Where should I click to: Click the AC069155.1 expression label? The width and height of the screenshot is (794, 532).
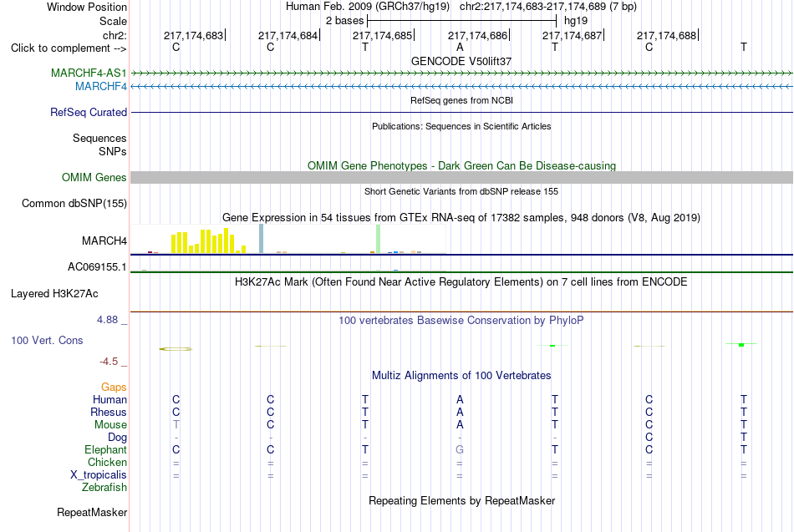[x=97, y=266]
